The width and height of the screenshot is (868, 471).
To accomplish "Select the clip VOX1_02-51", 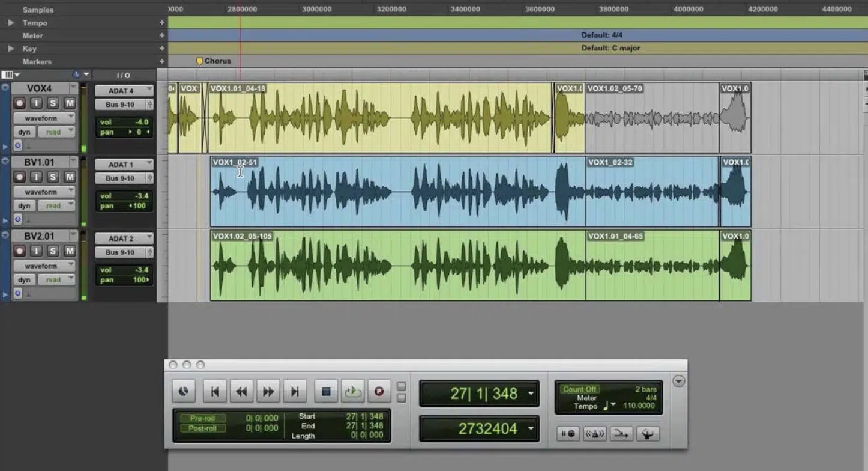I will tap(397, 192).
